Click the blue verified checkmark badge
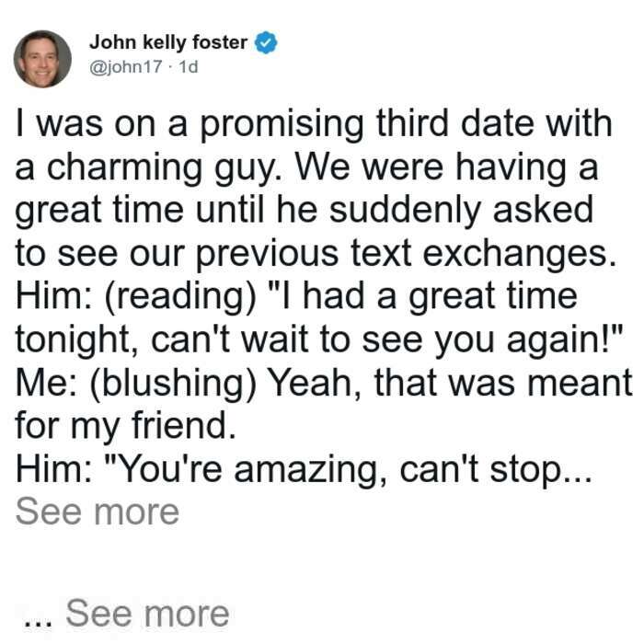Image resolution: width=644 pixels, height=644 pixels. tap(266, 42)
